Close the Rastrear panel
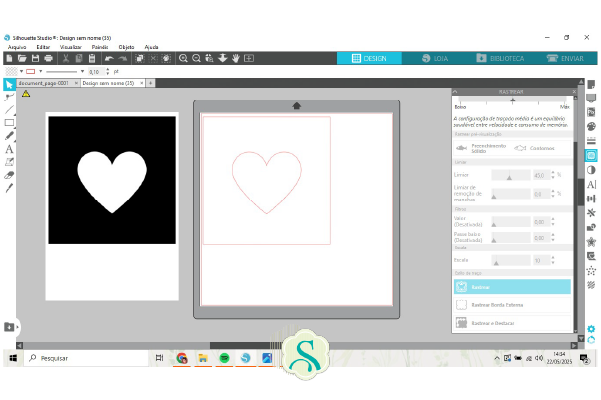The height and width of the screenshot is (400, 601). pyautogui.click(x=574, y=92)
